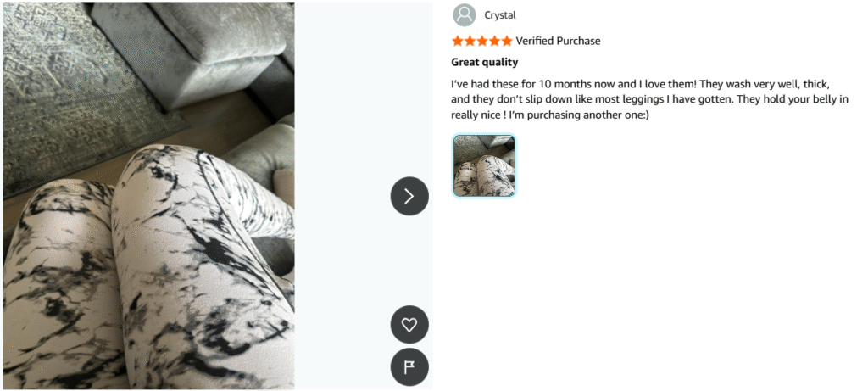868x391 pixels.
Task: Like the review photo with the heart icon
Action: tap(409, 325)
